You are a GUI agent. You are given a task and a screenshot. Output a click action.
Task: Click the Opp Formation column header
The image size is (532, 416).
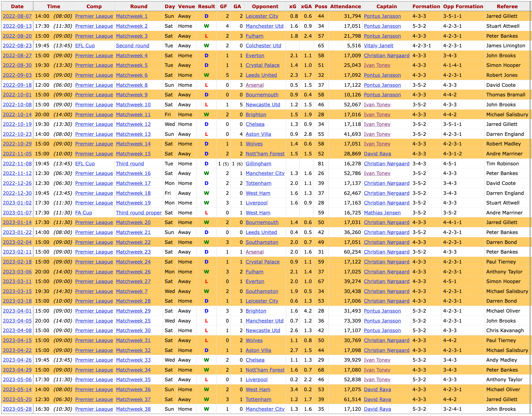tap(463, 6)
